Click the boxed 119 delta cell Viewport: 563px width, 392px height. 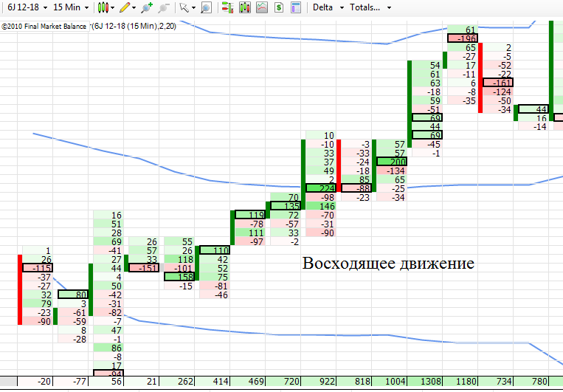coord(250,215)
